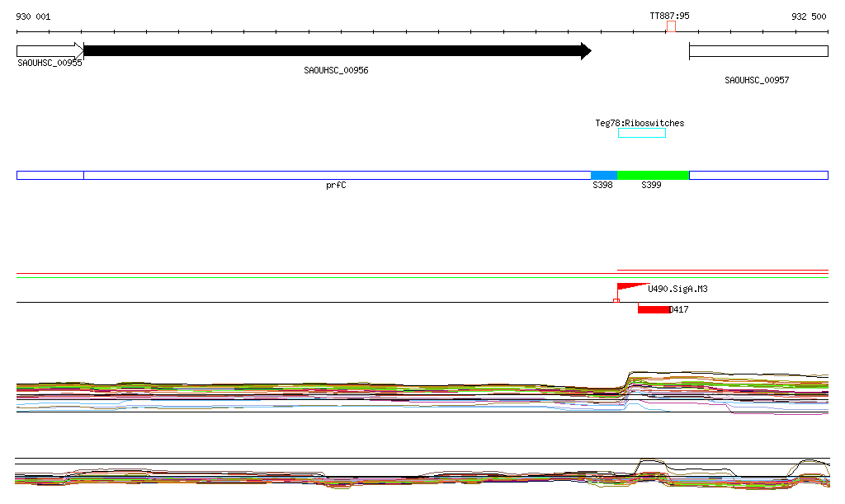
Task: Select the blue S398 segment
Action: (604, 175)
